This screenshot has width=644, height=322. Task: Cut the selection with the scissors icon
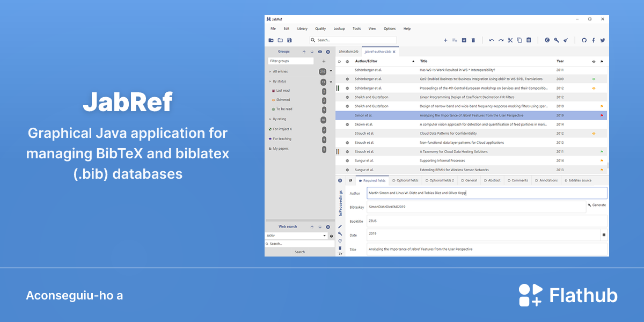pyautogui.click(x=510, y=40)
